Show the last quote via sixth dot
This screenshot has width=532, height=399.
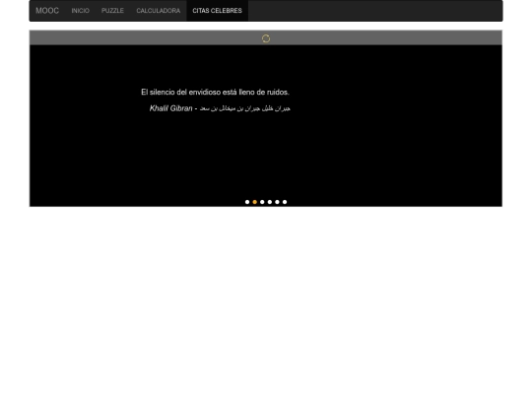[x=285, y=202]
